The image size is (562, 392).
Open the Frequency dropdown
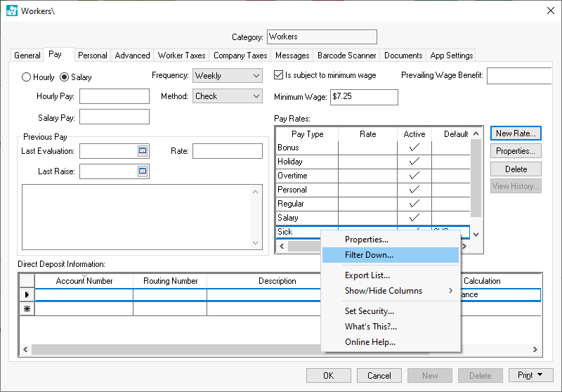[x=254, y=76]
